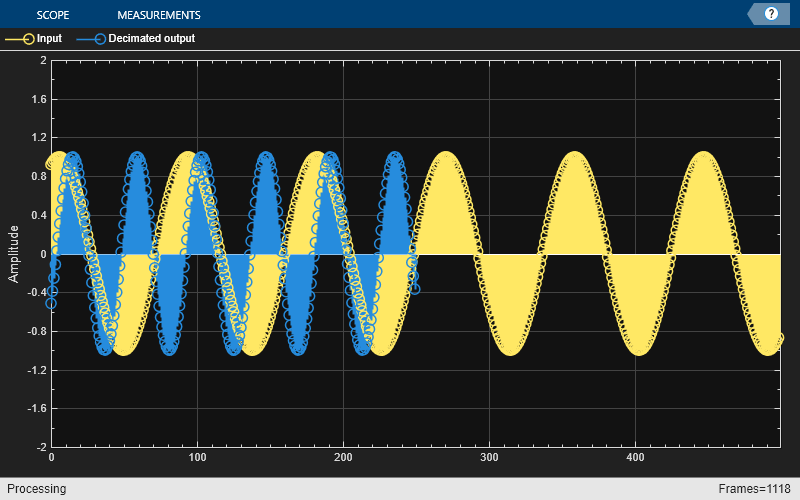
Task: Select the 400 tick on the x-axis
Action: click(635, 457)
